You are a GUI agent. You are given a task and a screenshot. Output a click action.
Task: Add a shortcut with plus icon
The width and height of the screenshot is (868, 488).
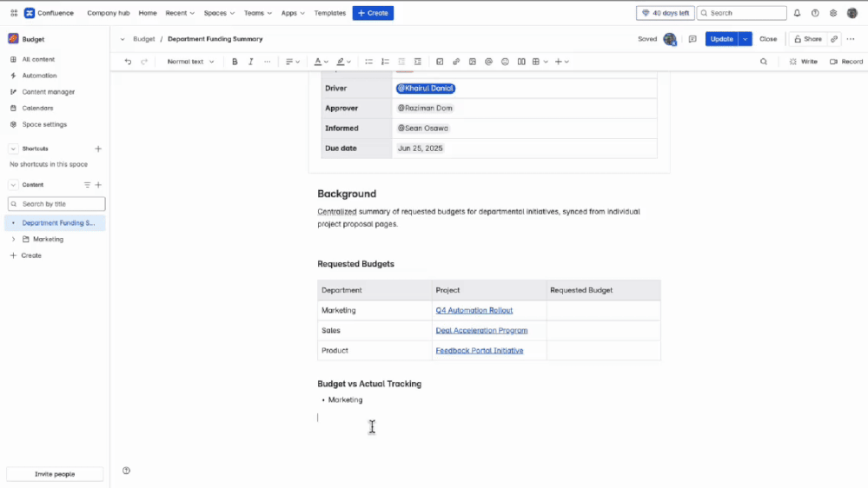pyautogui.click(x=98, y=148)
